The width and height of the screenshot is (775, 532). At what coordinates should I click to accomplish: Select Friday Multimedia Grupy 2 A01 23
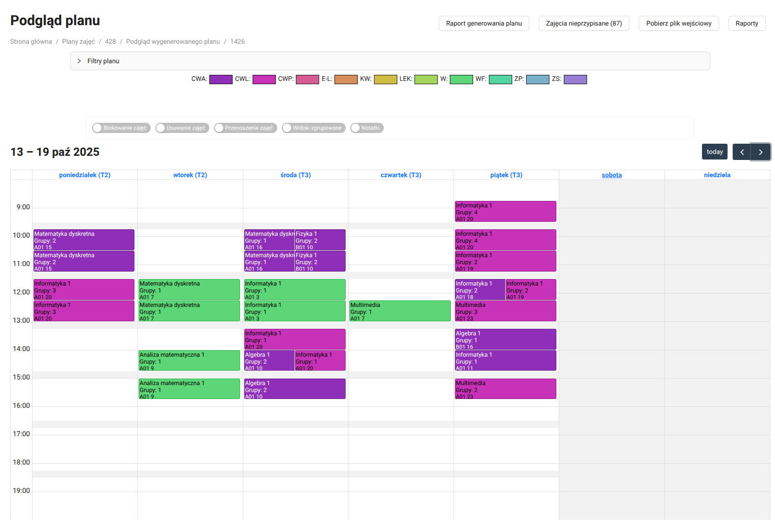(x=506, y=389)
